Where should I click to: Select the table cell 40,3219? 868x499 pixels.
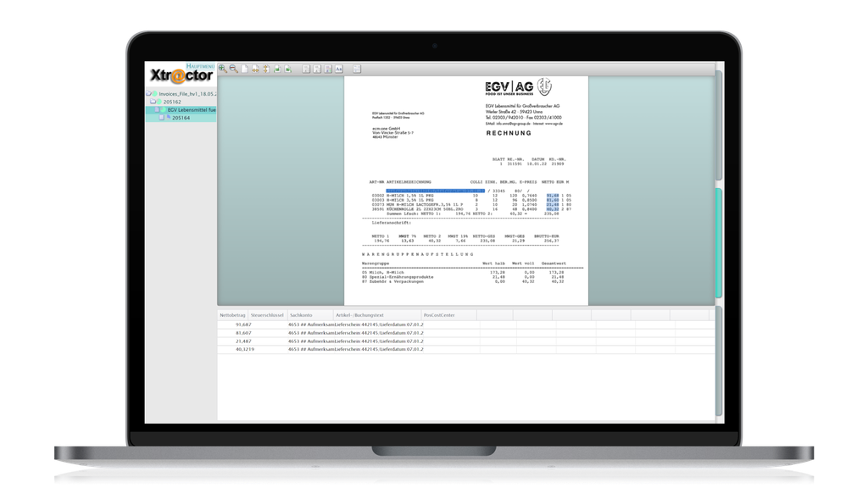[x=245, y=350]
